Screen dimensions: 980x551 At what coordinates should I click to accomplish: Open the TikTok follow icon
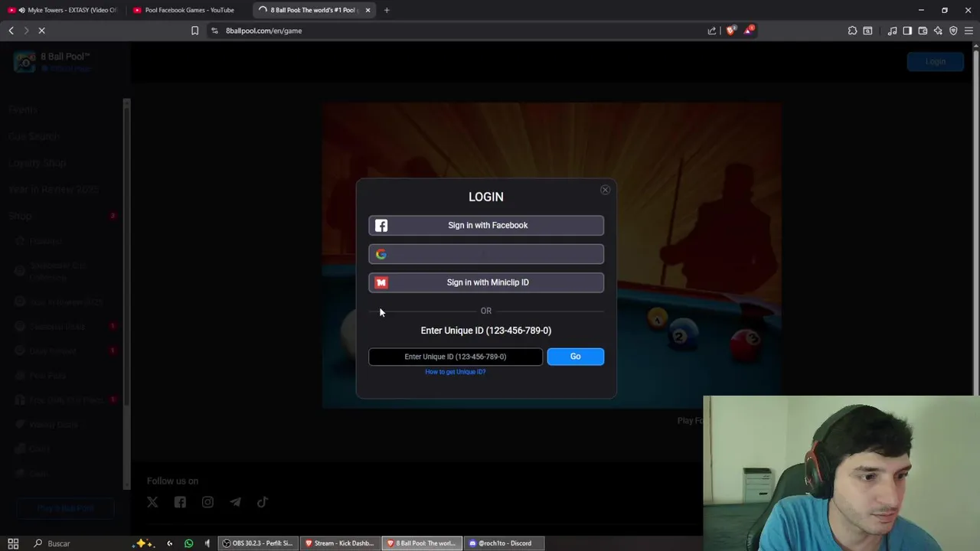pos(263,502)
